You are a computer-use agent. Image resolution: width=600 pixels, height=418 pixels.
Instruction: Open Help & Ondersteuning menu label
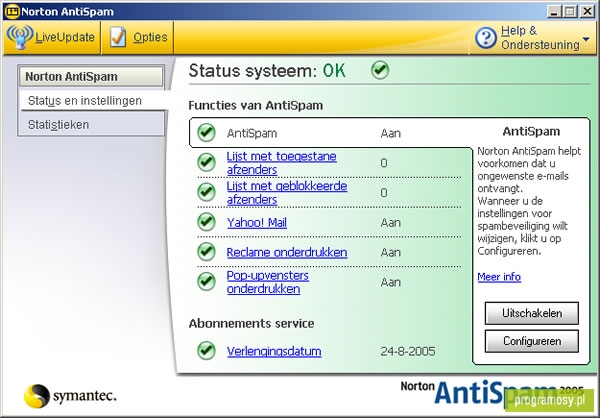click(540, 38)
